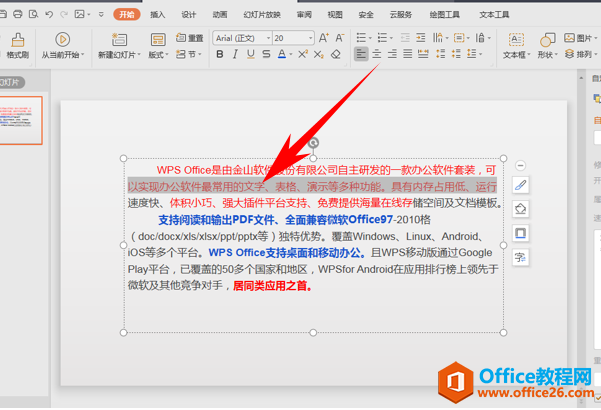Switch to the Insert (插入) tab
This screenshot has width=601, height=410.
click(x=157, y=15)
